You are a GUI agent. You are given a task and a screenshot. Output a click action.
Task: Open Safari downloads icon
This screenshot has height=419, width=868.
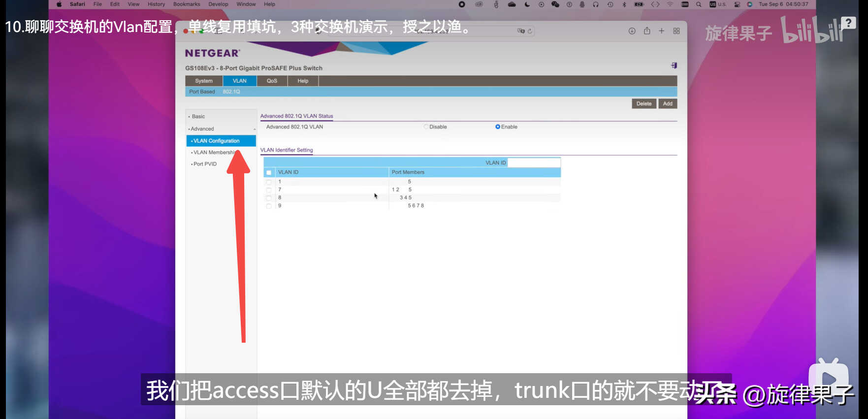coord(632,31)
